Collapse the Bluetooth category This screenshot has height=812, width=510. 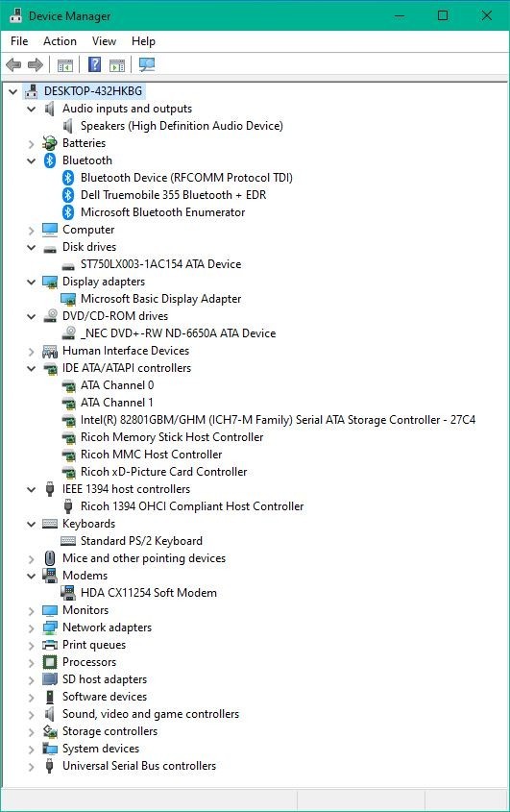pos(31,161)
